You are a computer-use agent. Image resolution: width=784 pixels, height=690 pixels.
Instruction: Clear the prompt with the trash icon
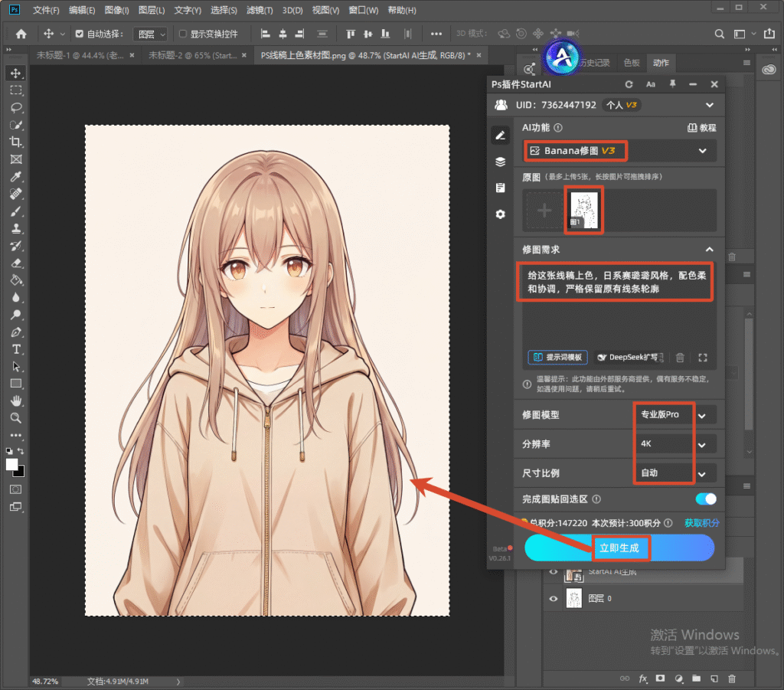click(680, 357)
